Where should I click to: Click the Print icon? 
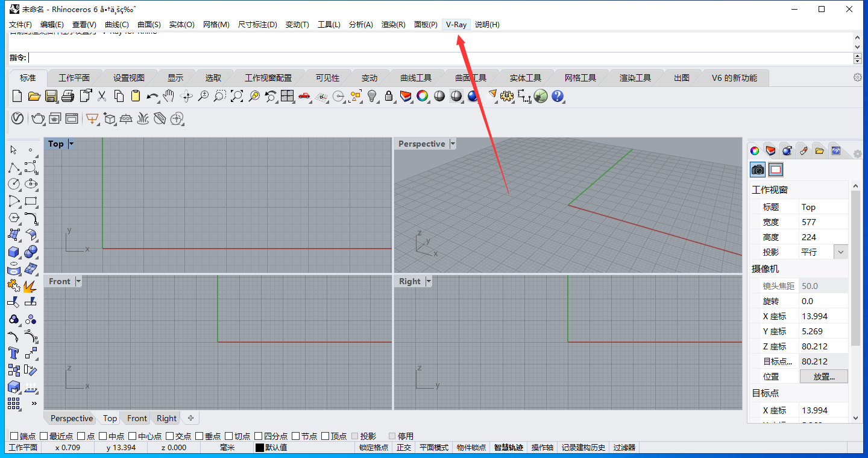(x=68, y=95)
